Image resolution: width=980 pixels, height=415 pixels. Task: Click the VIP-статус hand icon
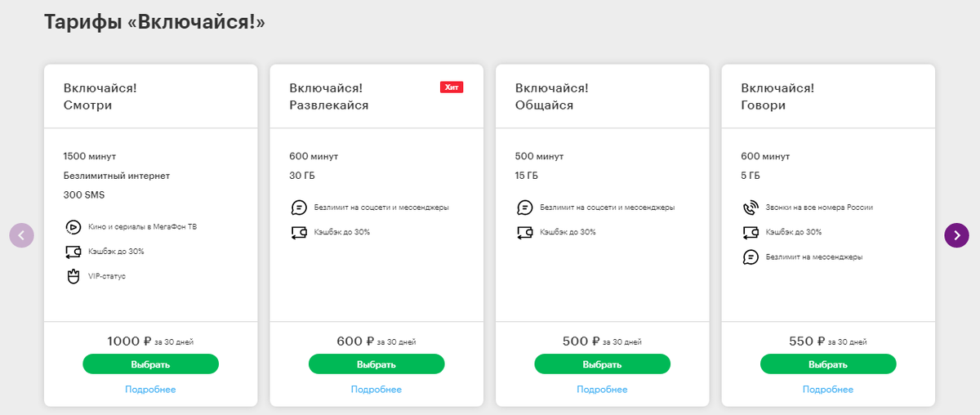coord(73,276)
